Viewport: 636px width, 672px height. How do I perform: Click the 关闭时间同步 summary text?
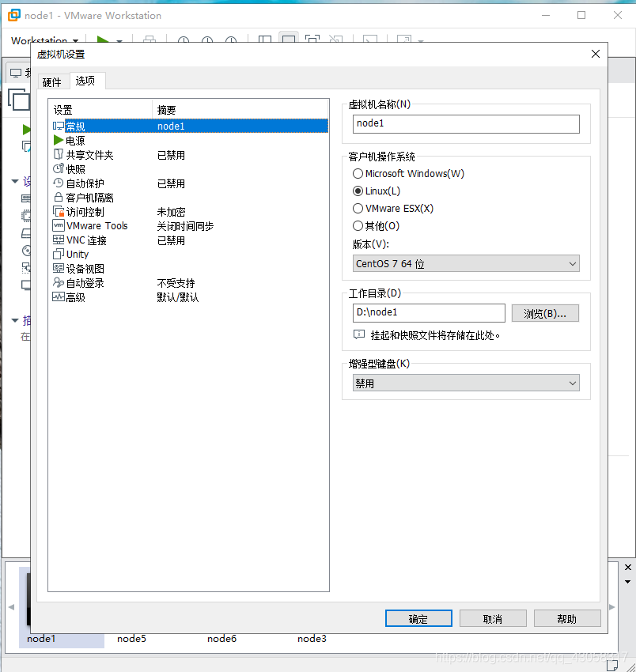coord(185,226)
